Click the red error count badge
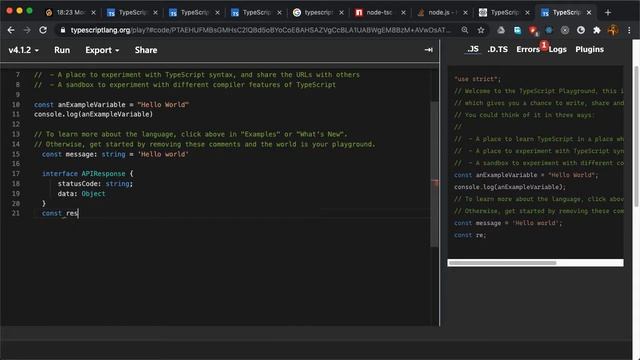This screenshot has height=360, width=640. (544, 44)
